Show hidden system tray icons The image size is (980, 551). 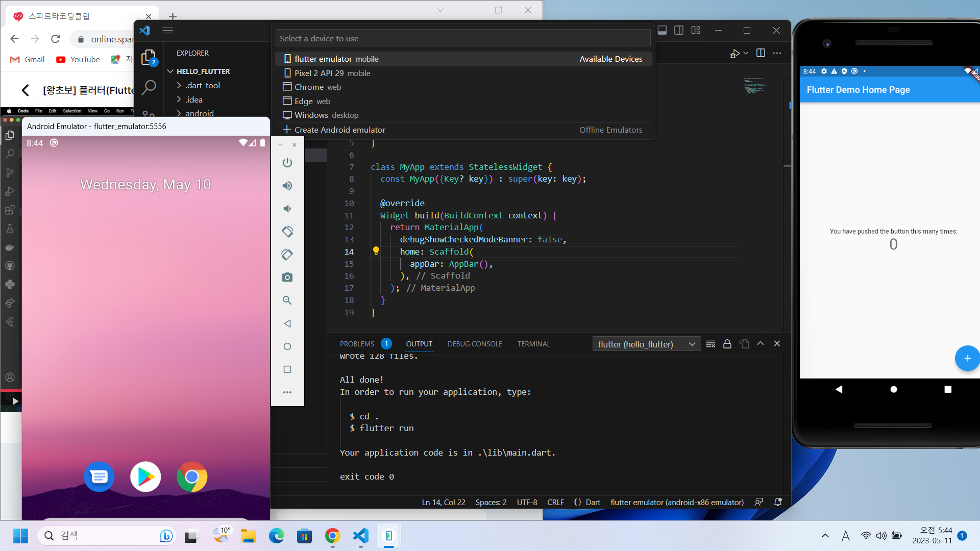tap(825, 536)
